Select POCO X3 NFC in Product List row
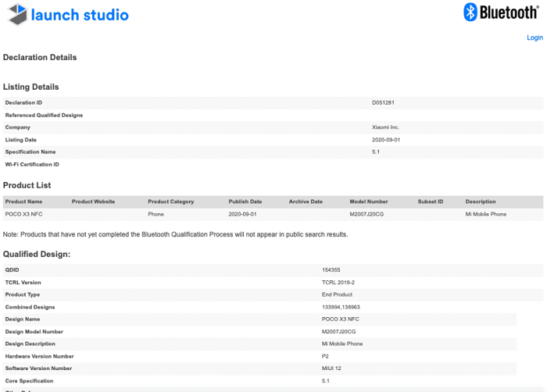Screen dimensions: 547x392 (23, 214)
